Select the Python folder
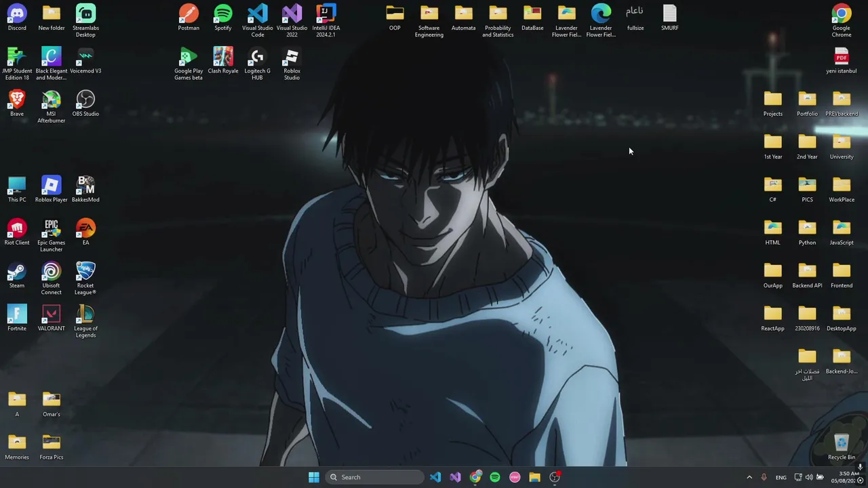 (x=807, y=232)
